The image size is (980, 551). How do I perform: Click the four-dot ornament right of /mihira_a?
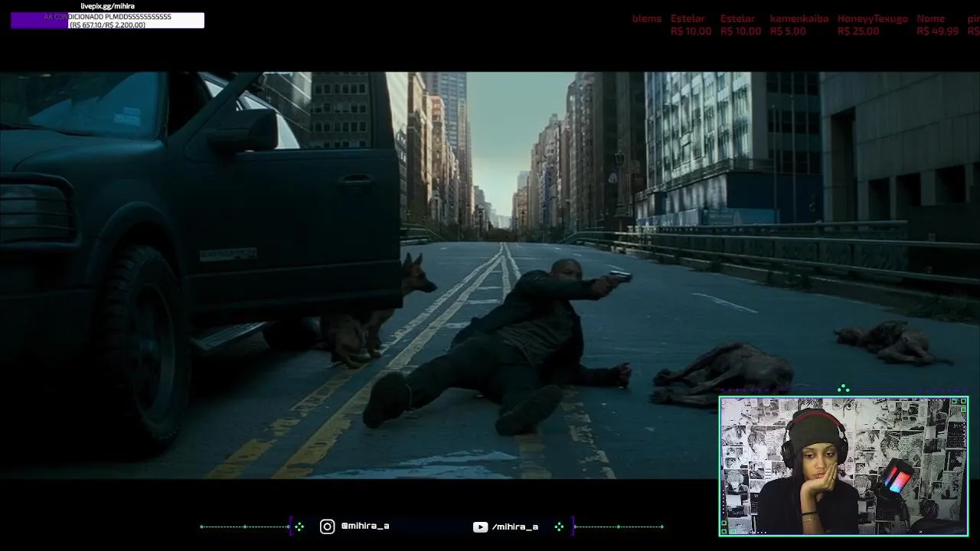point(559,527)
